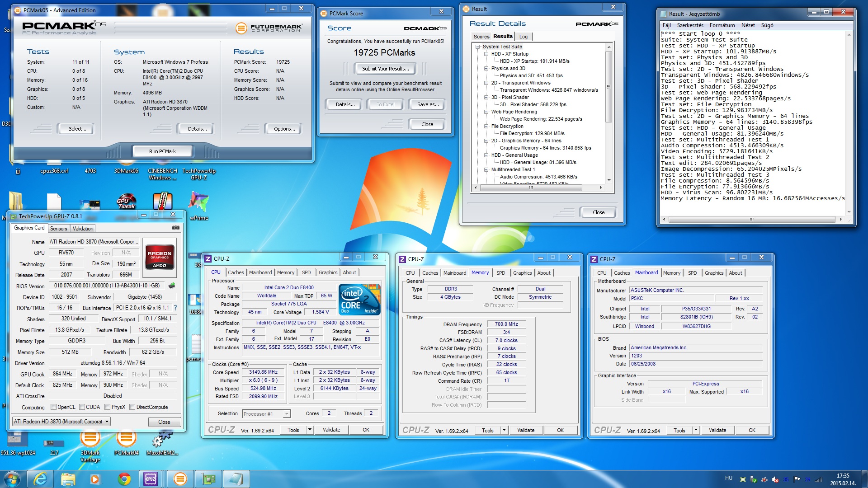Open the PCMark04 desktop shortcut
The image size is (868, 488).
127,443
